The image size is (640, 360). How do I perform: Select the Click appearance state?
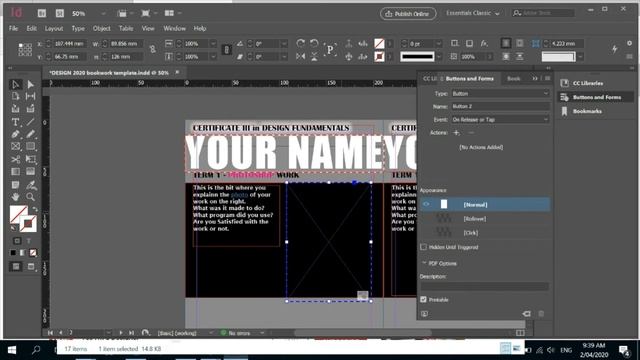[x=485, y=233]
